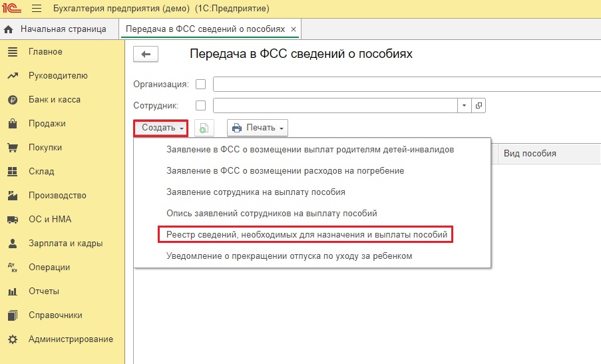
Task: Click the Зарплата и кадры person icon
Action: tap(13, 244)
